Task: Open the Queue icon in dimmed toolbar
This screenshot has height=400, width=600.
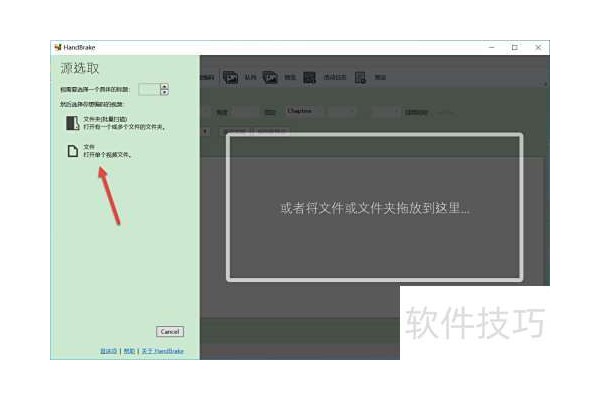Action: coord(230,77)
